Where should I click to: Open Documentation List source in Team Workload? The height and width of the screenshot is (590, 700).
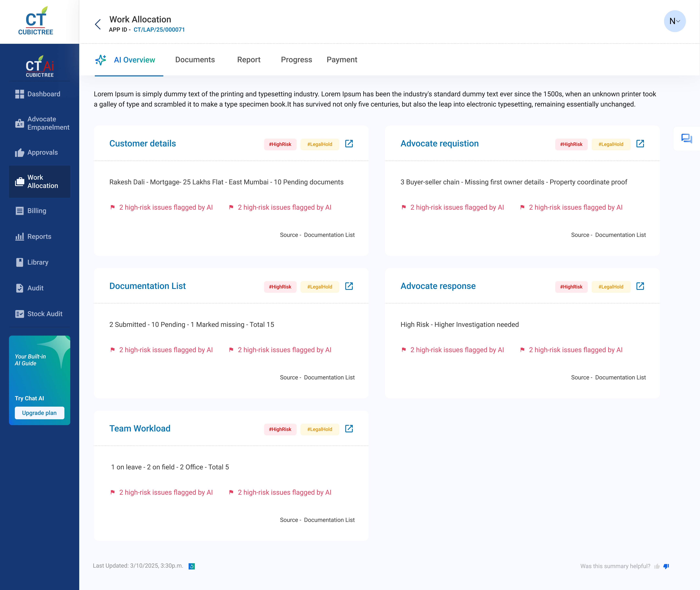[329, 520]
